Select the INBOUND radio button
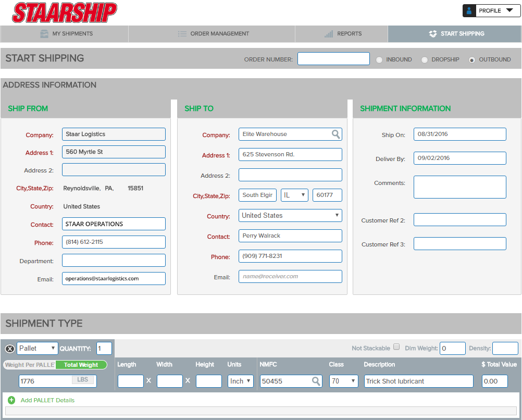Image resolution: width=522 pixels, height=420 pixels. [380, 60]
